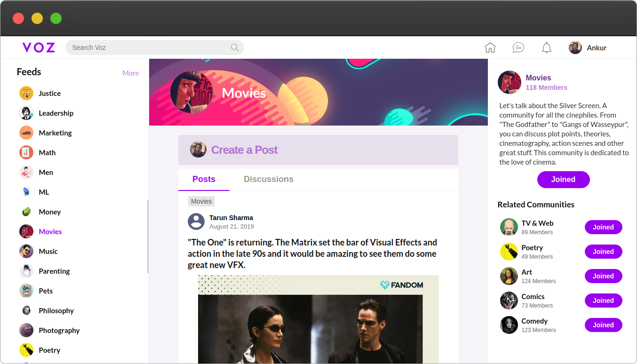This screenshot has height=364, width=637.
Task: Open the messages chat bubble icon
Action: [x=518, y=47]
